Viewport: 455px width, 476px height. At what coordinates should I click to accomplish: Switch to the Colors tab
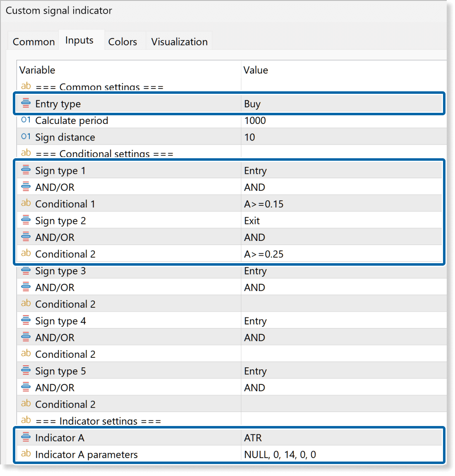122,42
